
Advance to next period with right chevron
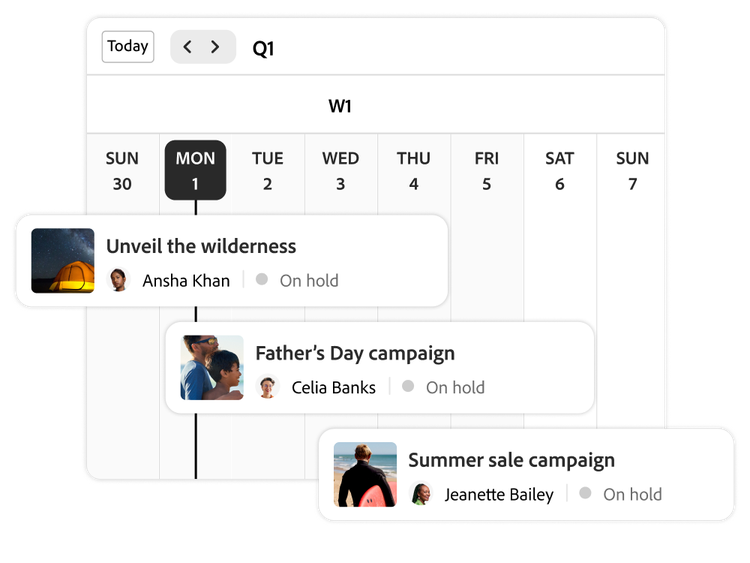coord(215,47)
